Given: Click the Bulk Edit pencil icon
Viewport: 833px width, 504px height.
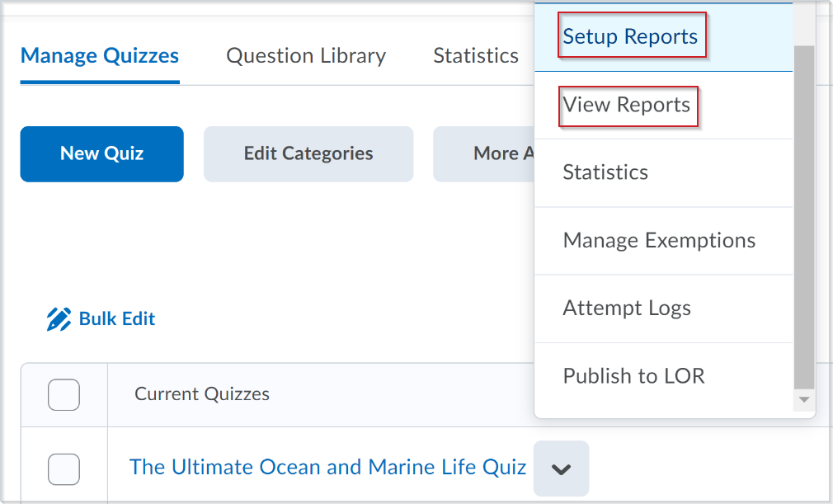Looking at the screenshot, I should tap(59, 319).
